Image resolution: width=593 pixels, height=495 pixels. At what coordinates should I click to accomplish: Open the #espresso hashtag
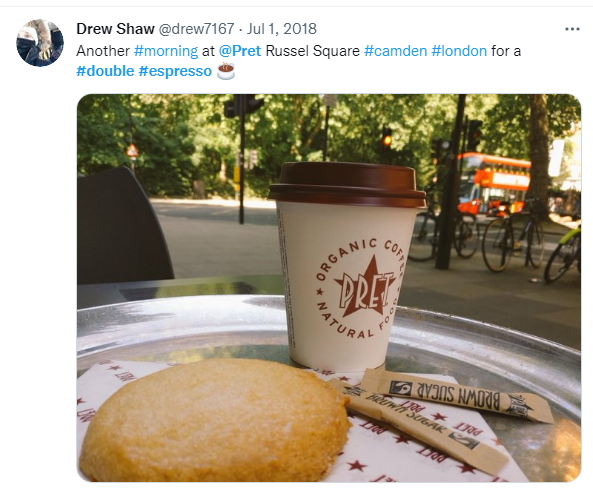pos(175,71)
